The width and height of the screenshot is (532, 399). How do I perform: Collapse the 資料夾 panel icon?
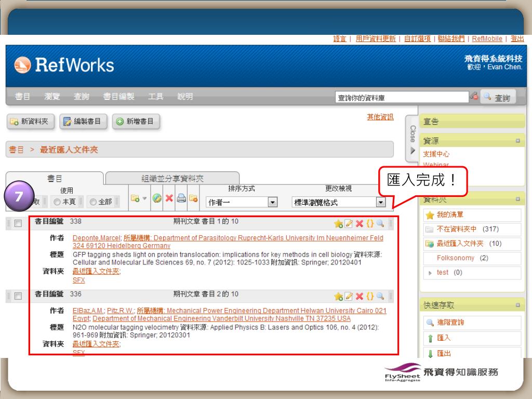click(517, 199)
